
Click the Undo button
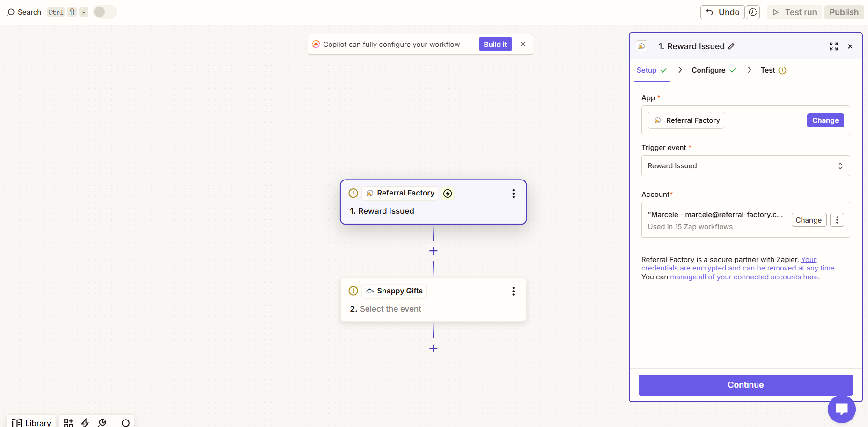pyautogui.click(x=723, y=12)
